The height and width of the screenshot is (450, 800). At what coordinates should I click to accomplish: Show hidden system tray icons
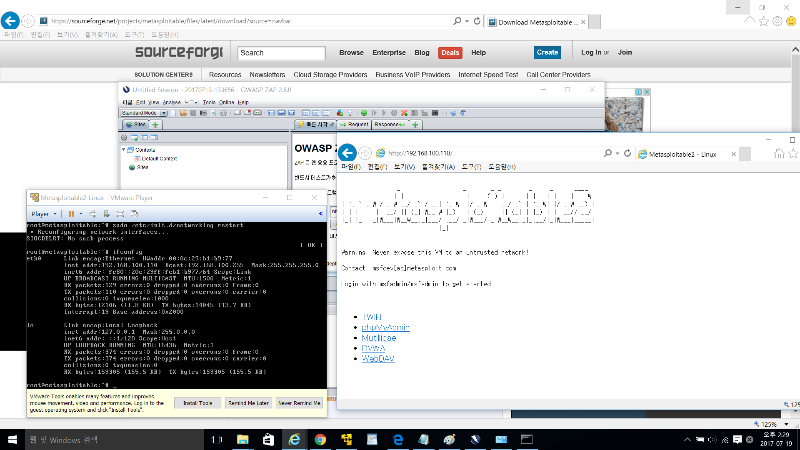pos(687,439)
